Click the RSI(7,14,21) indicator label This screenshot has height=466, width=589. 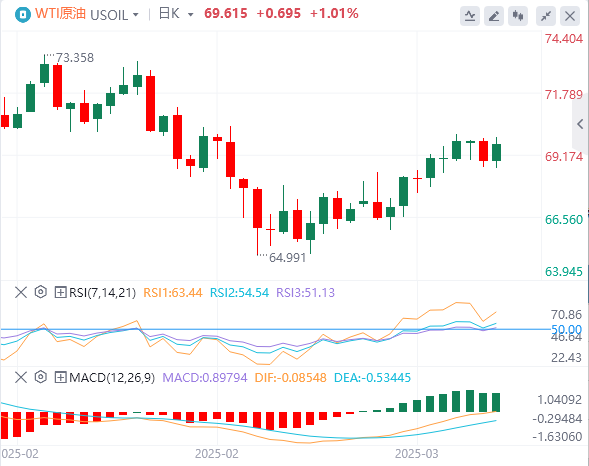point(103,293)
